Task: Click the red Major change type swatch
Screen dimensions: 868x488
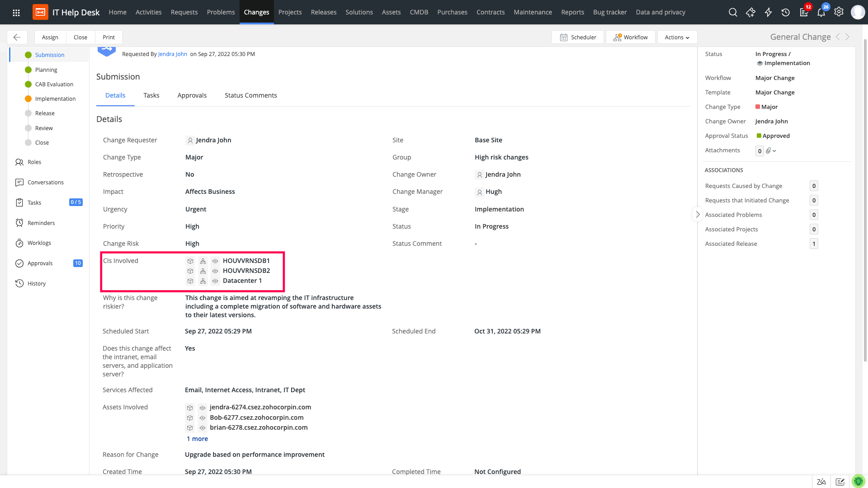Action: coord(758,107)
